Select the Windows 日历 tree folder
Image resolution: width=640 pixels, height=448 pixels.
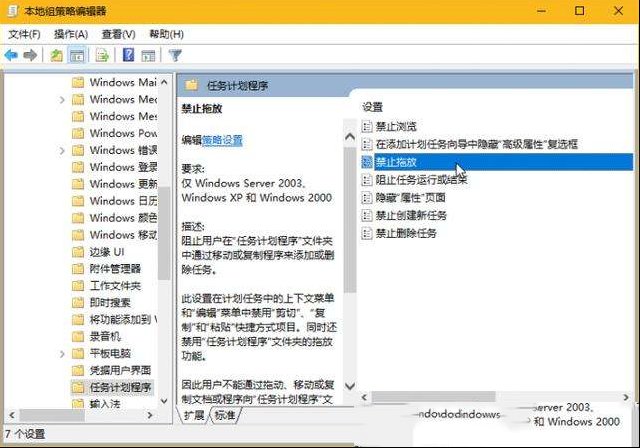[123, 201]
